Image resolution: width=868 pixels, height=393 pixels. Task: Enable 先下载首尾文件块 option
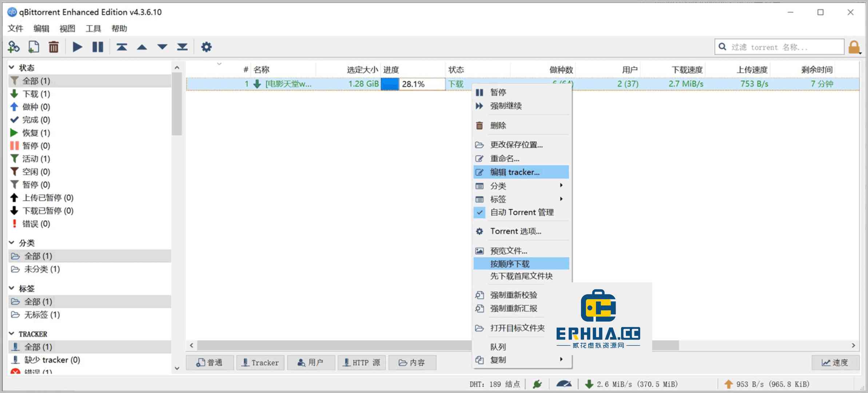(521, 277)
